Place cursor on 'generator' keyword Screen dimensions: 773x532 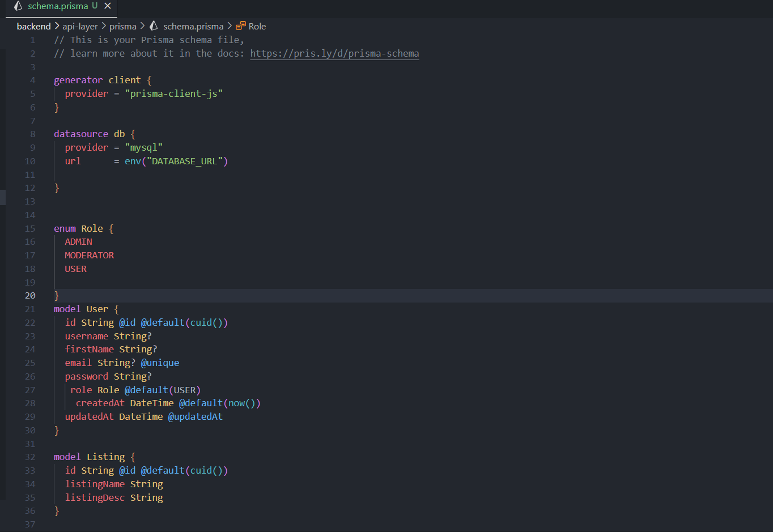(x=78, y=80)
